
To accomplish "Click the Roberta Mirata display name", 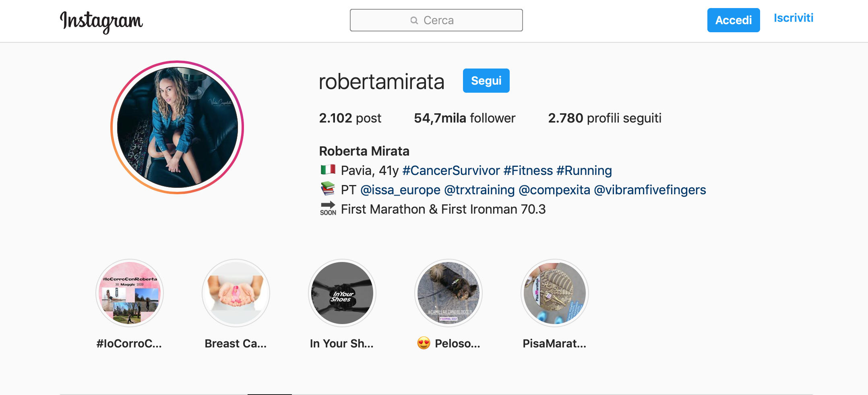I will pos(364,151).
